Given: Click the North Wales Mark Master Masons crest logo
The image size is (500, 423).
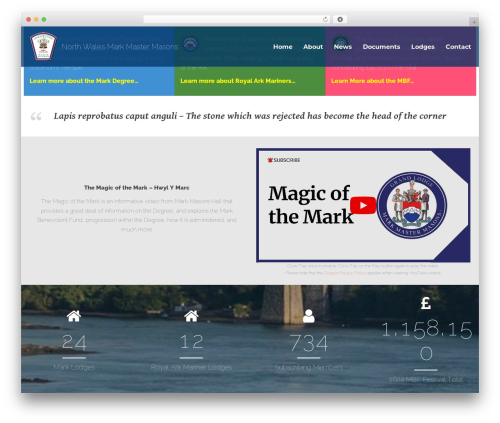Looking at the screenshot, I should [43, 46].
